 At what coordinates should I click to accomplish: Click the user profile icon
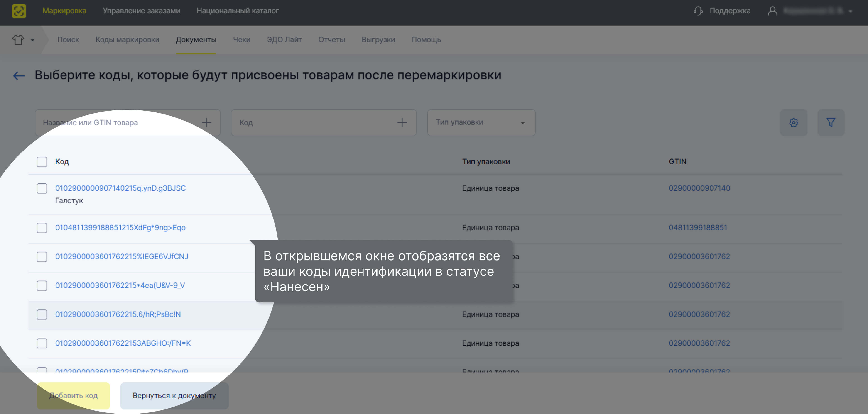(773, 11)
